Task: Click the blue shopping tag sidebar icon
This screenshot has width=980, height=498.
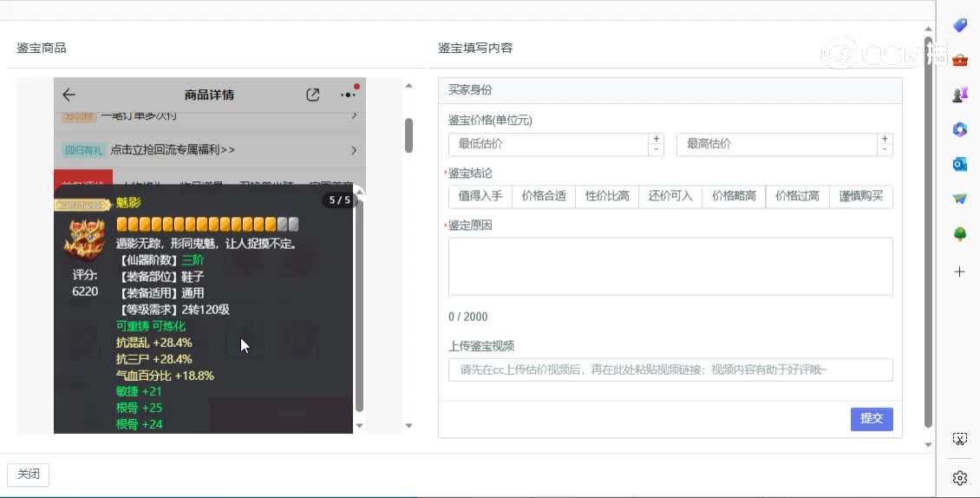Action: (960, 26)
